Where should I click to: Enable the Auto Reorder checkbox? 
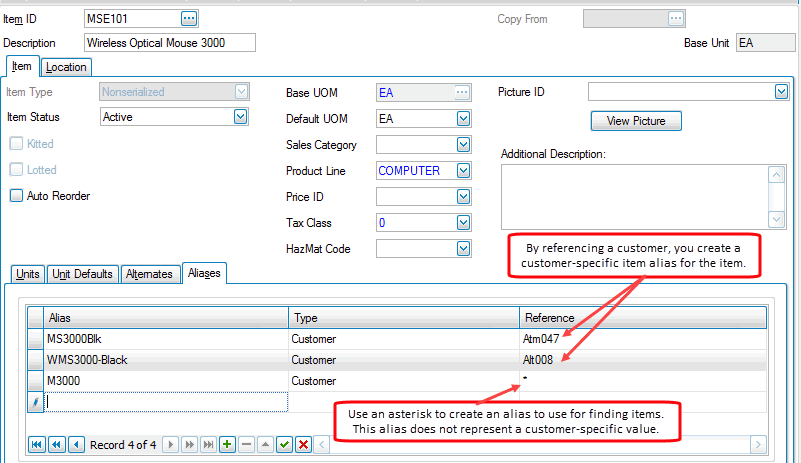15,196
